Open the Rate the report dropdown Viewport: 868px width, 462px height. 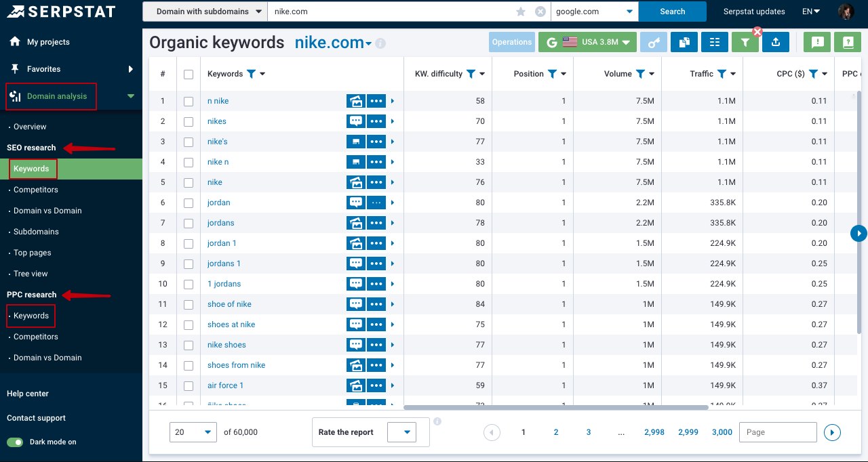(x=402, y=432)
